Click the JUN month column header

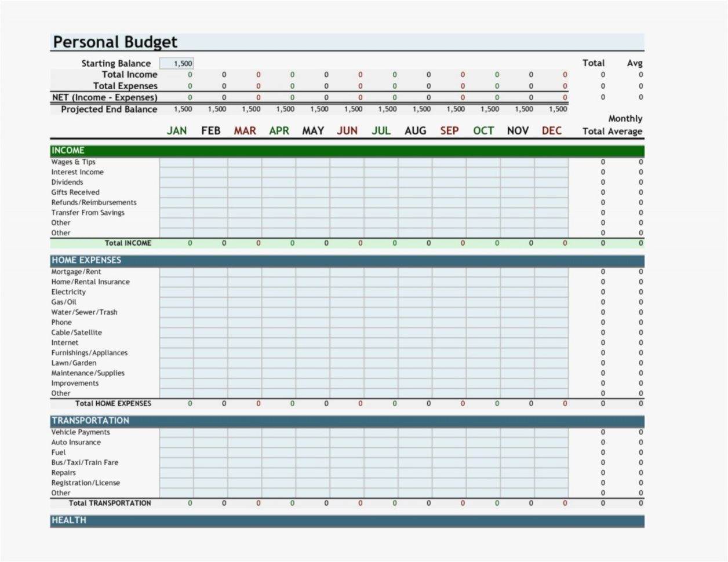click(x=347, y=131)
